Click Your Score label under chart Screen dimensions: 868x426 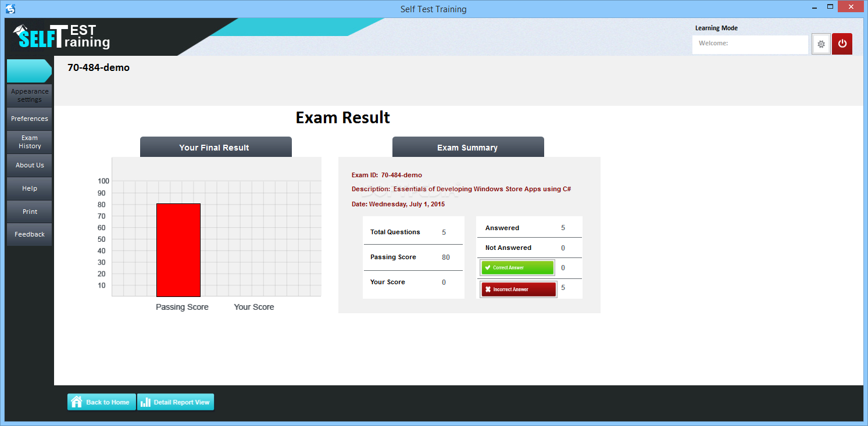254,307
